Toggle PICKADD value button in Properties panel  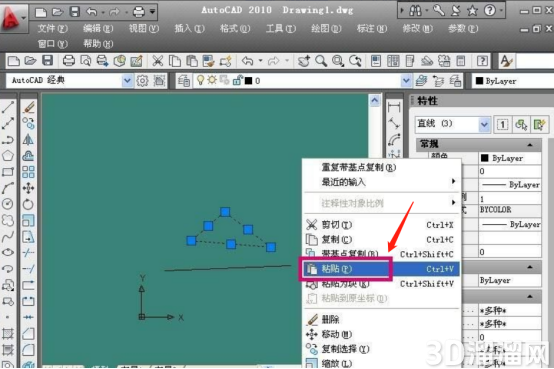pos(502,124)
